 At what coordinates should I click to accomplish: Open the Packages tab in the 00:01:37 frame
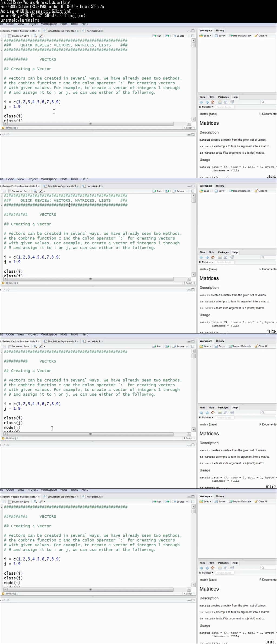click(223, 97)
